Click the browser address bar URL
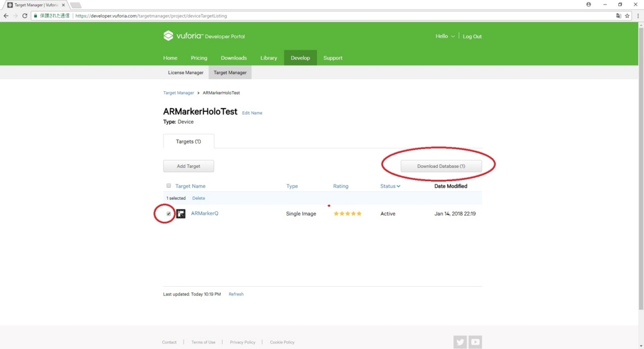Viewport: 644px width, 349px height. pos(151,16)
